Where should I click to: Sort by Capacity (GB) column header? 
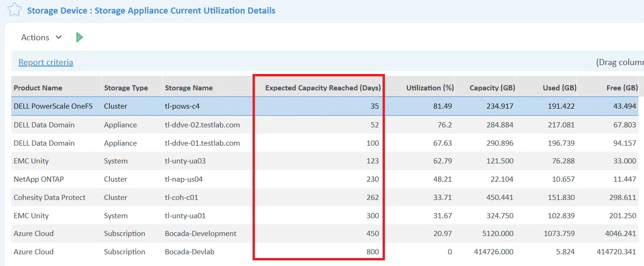(492, 88)
